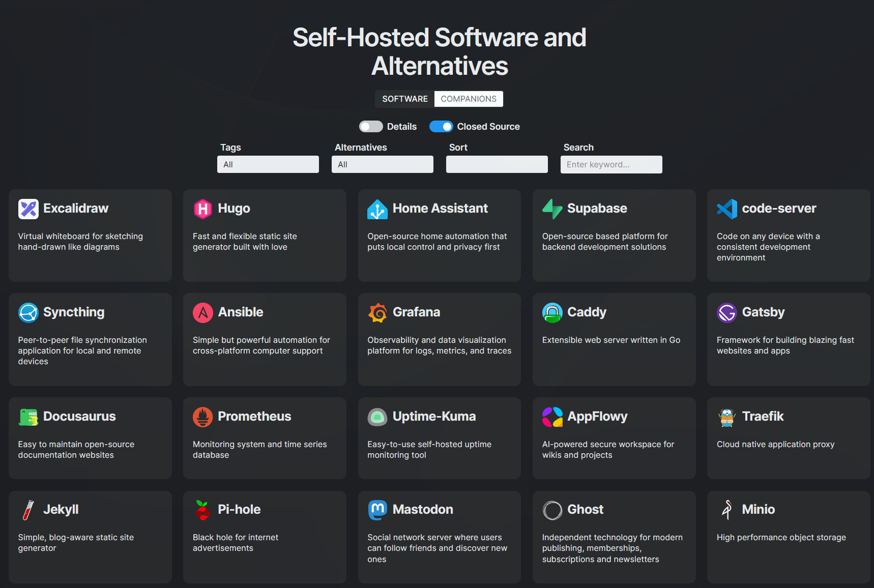Open the Traefik card title link
The height and width of the screenshot is (588, 874).
pyautogui.click(x=762, y=417)
